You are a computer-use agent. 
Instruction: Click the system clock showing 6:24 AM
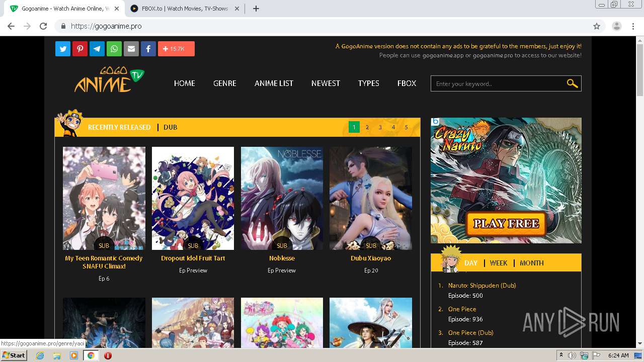618,355
